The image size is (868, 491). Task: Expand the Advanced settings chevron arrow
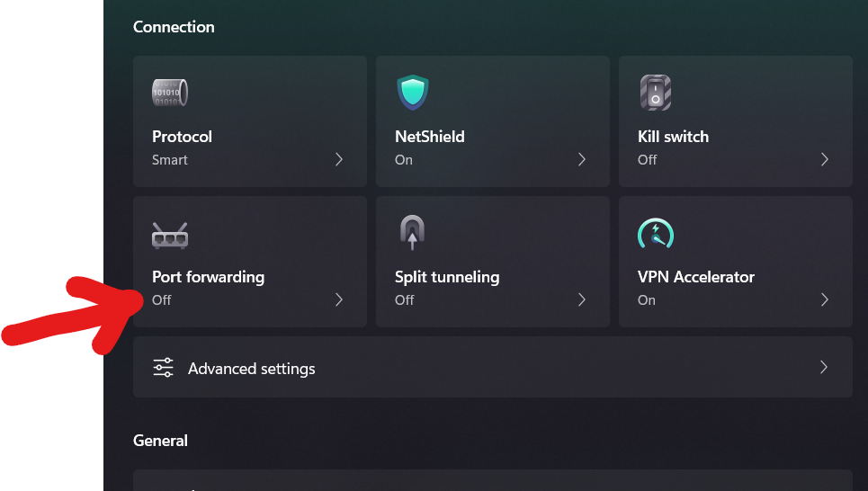[x=824, y=367]
